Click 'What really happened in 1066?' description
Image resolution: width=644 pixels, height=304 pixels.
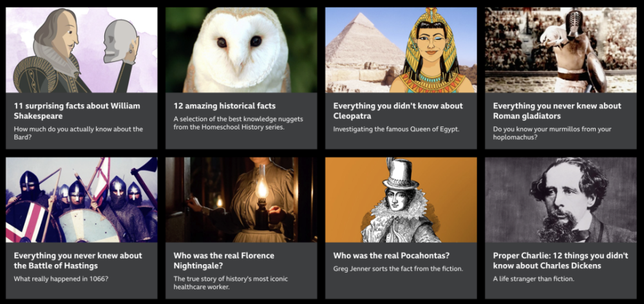tap(61, 278)
